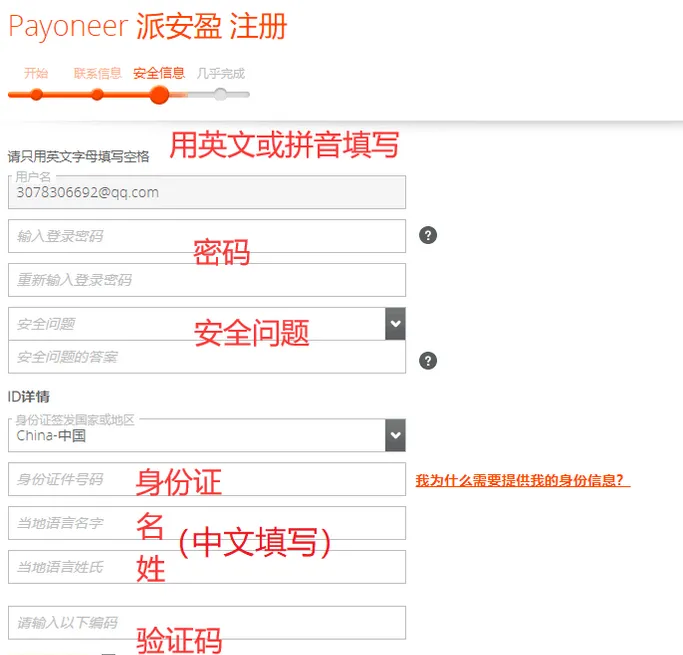Click the 请输入以下编码 captcha input
683x655 pixels.
(x=207, y=623)
